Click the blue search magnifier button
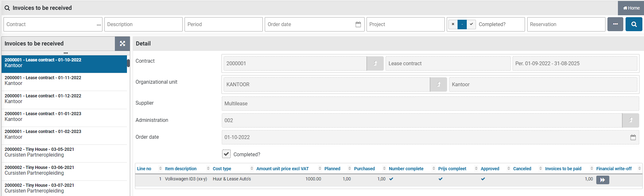This screenshot has width=644, height=196. tap(633, 24)
